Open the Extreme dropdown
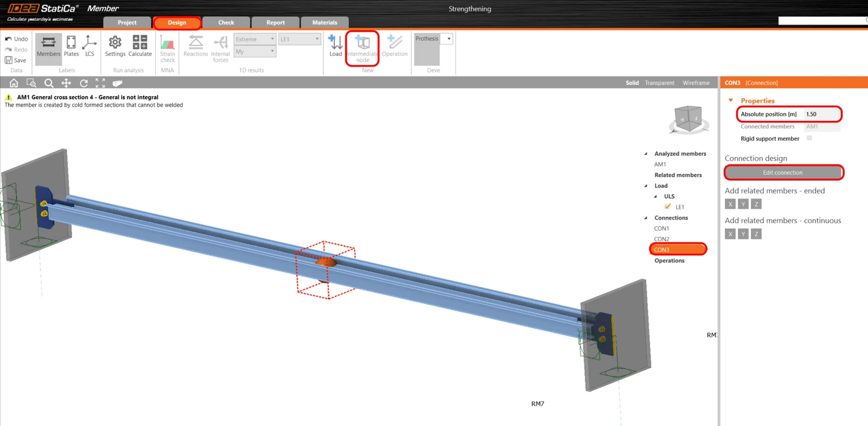The height and width of the screenshot is (426, 868). click(x=255, y=39)
